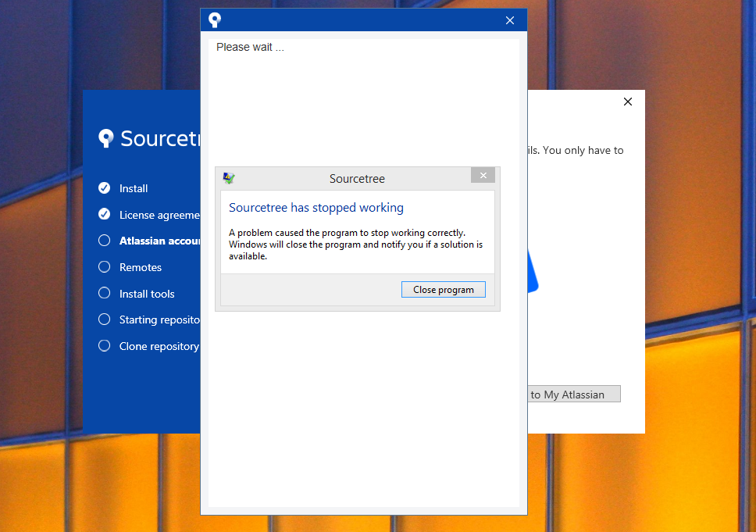The height and width of the screenshot is (532, 756).
Task: Click the Clone repository step label
Action: tap(159, 346)
